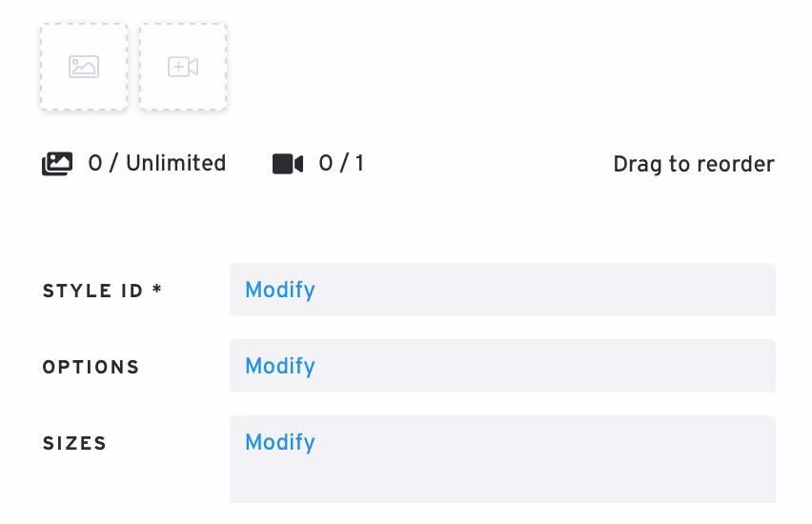This screenshot has width=812, height=524.
Task: Open the Modify link for Sizes
Action: click(x=279, y=442)
